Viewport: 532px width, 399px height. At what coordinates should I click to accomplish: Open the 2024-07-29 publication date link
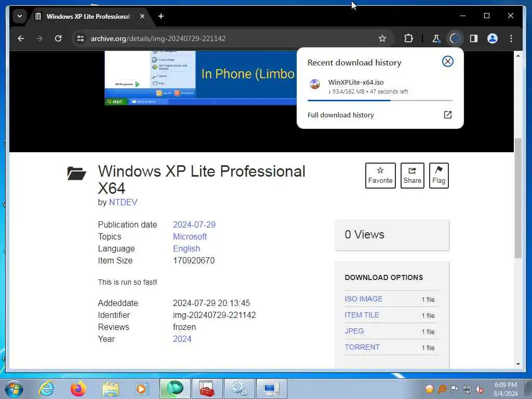194,224
